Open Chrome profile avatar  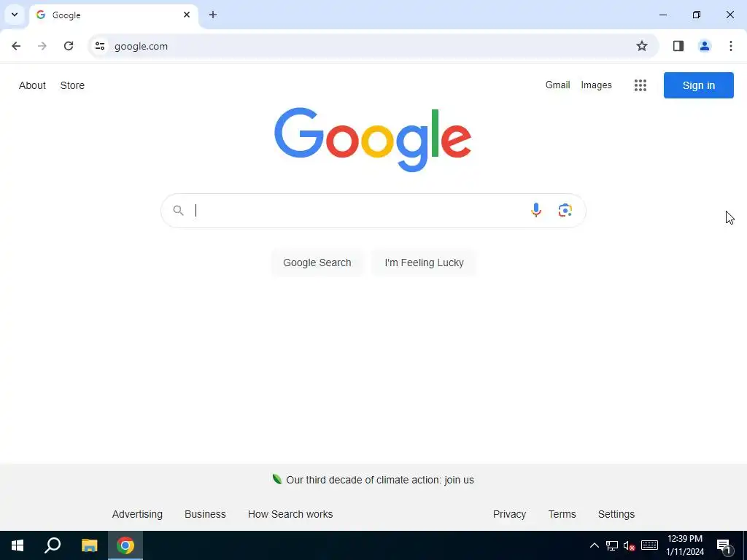(704, 46)
